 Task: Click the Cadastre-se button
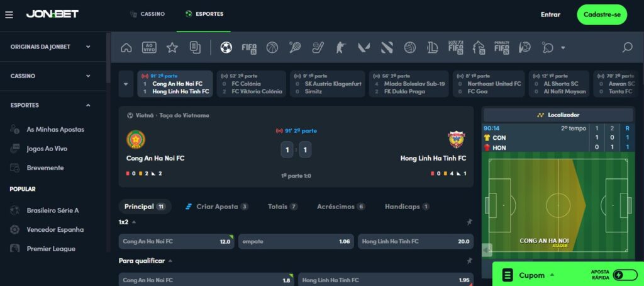coord(602,15)
